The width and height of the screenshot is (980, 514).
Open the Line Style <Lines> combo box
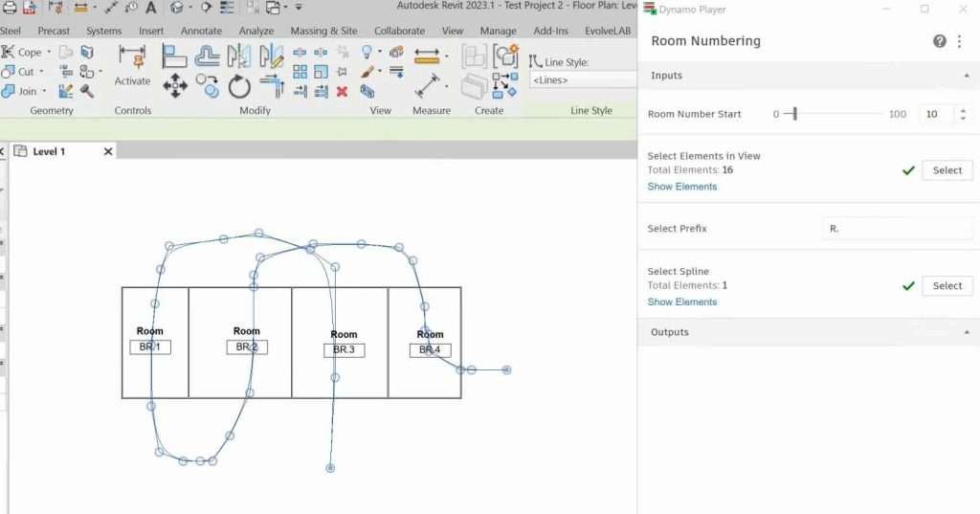[583, 80]
